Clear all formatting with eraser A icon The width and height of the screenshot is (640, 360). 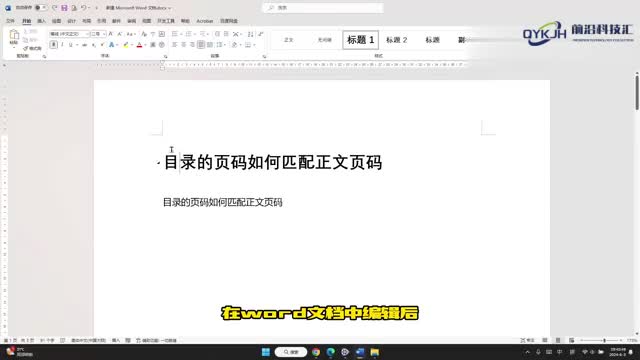coord(144,34)
